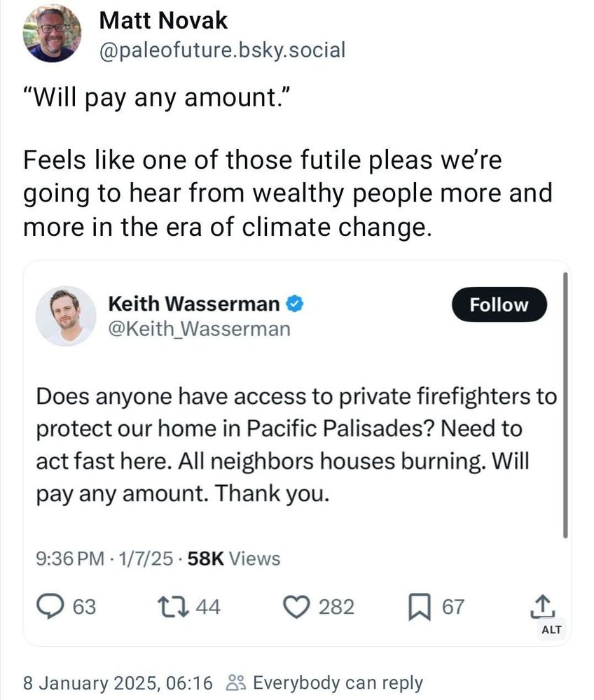The width and height of the screenshot is (594, 700).
Task: Click the 8 January 2025 timestamp
Action: tap(117, 682)
